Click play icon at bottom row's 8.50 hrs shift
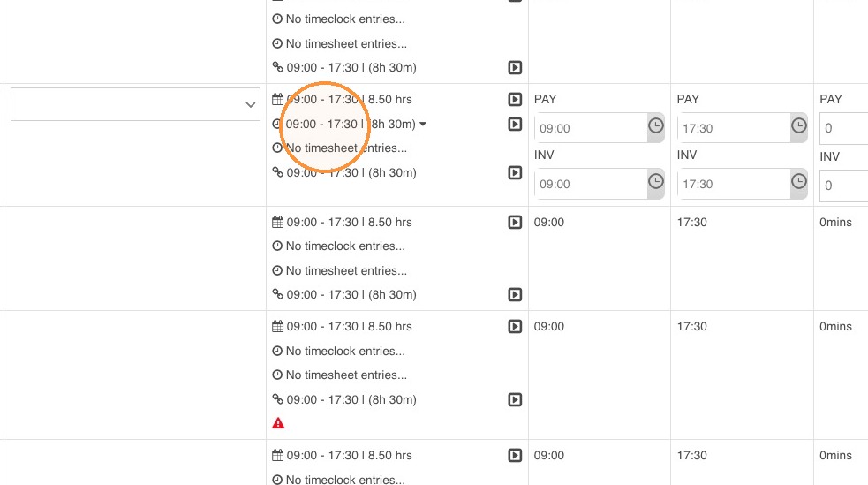Viewport: 868px width, 485px height. point(515,455)
